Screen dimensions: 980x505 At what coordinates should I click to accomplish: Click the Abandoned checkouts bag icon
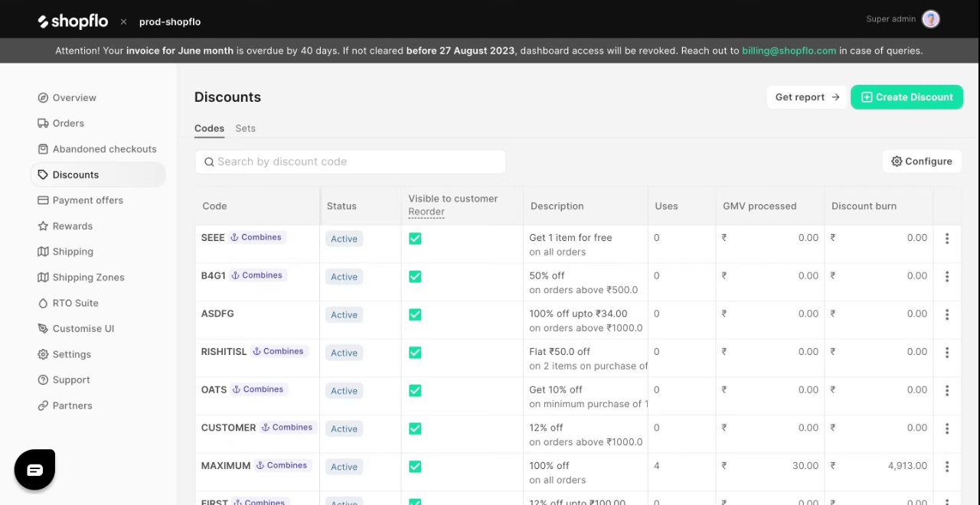click(43, 149)
